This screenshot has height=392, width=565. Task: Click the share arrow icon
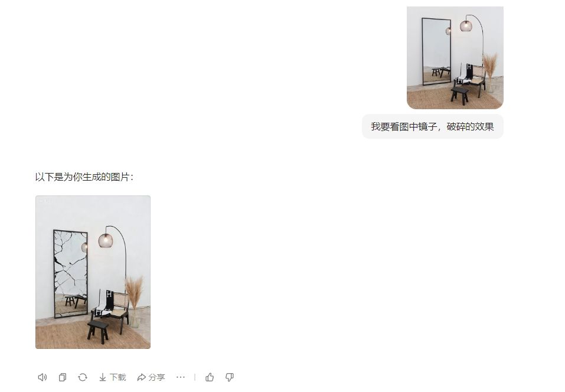point(141,377)
